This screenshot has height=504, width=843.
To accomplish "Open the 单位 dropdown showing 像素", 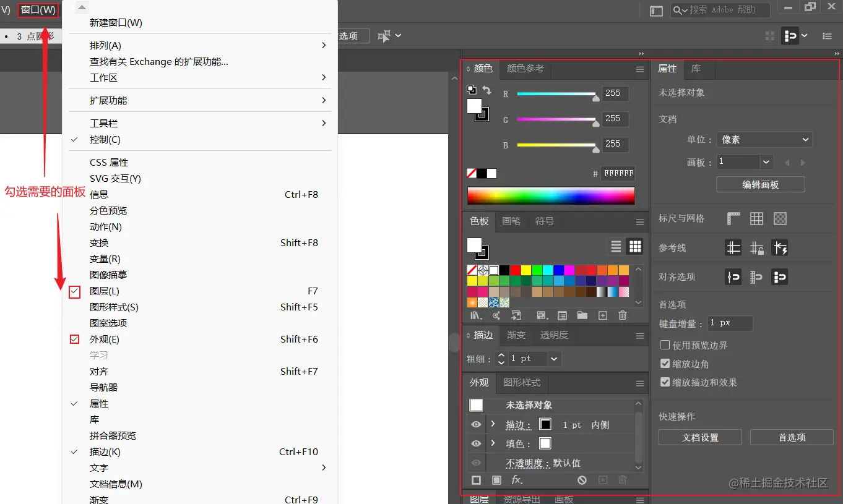I will tap(764, 140).
